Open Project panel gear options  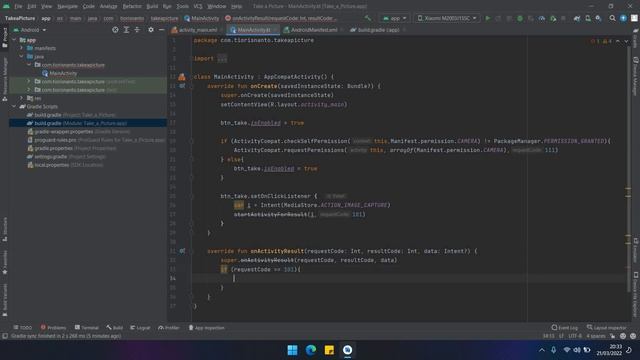(x=151, y=30)
